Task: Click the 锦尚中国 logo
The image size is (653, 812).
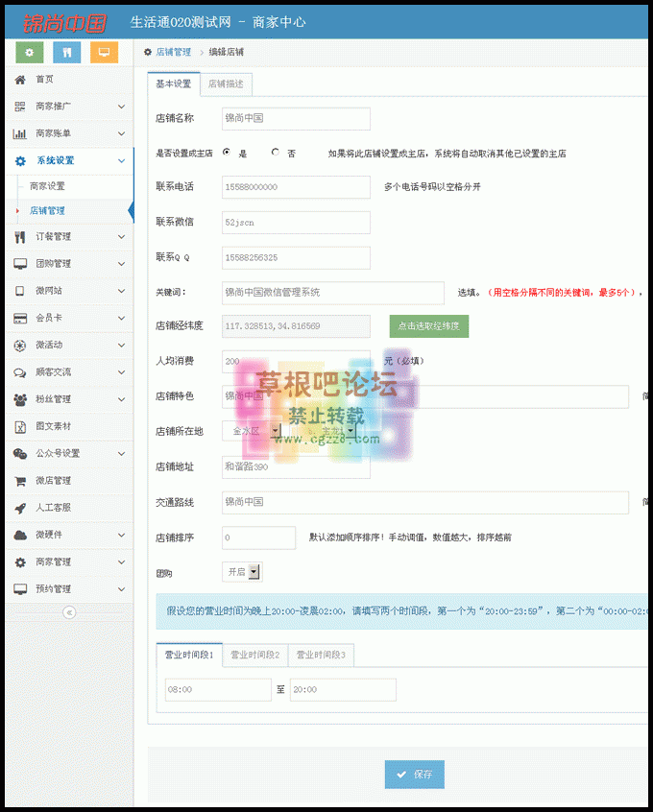Action: point(64,23)
